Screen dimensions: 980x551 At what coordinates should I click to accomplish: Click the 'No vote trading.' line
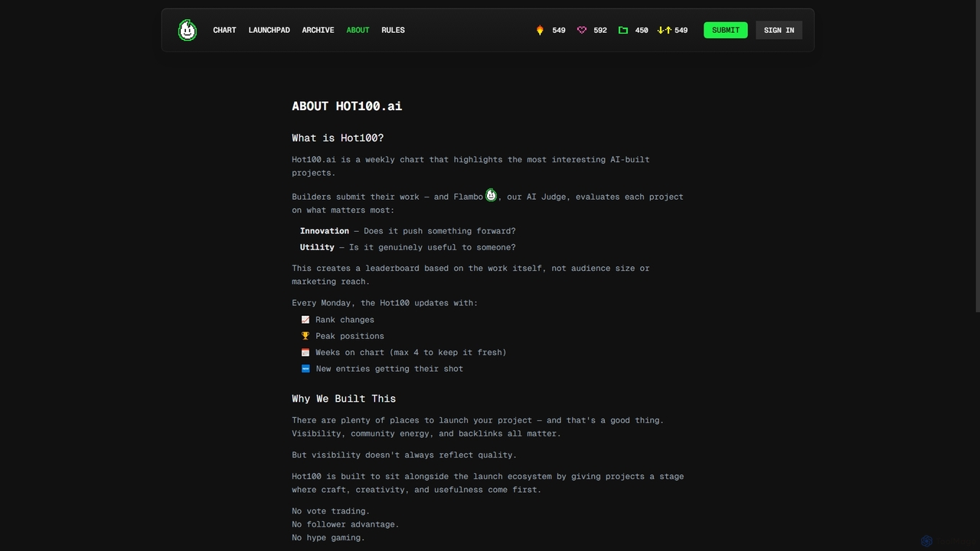(331, 511)
